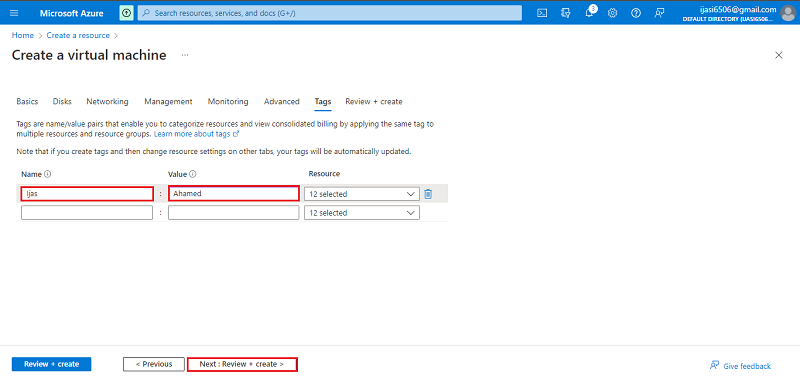Viewport: 800px width, 383px height.
Task: Click the upgrade arrow icon beside search
Action: click(x=126, y=13)
